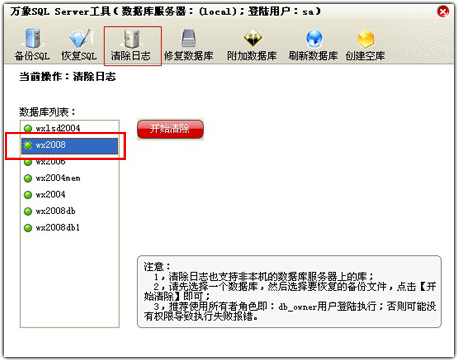
Task: Select database wx2004 in the list
Action: [70, 195]
